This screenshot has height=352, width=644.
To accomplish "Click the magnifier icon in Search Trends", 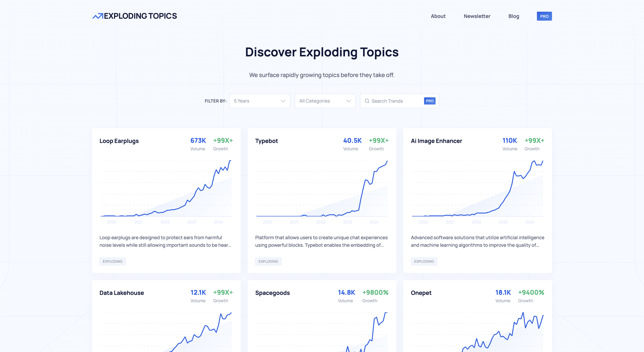I will pos(367,101).
